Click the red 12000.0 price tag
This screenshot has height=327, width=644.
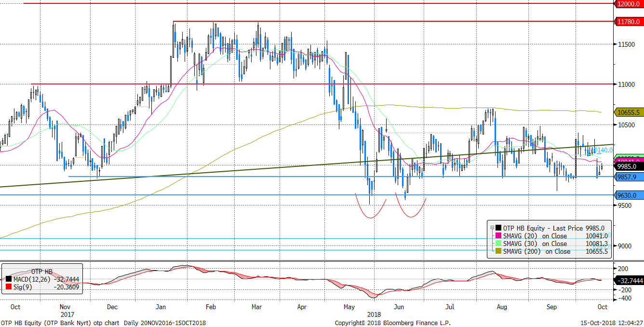628,3
